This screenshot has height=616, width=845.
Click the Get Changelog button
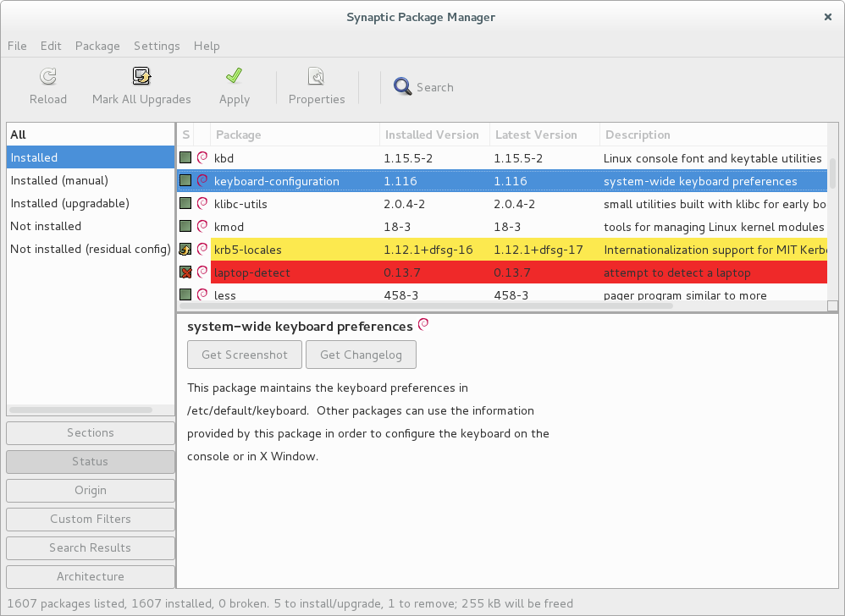[361, 355]
